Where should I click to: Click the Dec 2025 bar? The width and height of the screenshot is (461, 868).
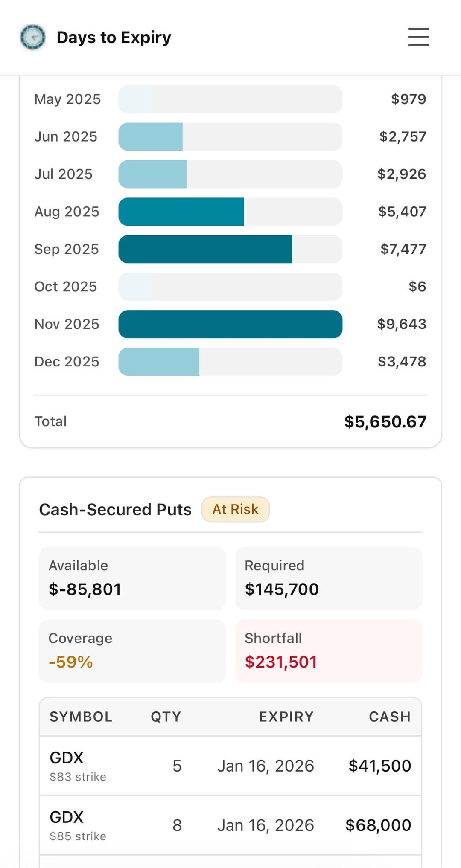coord(159,362)
